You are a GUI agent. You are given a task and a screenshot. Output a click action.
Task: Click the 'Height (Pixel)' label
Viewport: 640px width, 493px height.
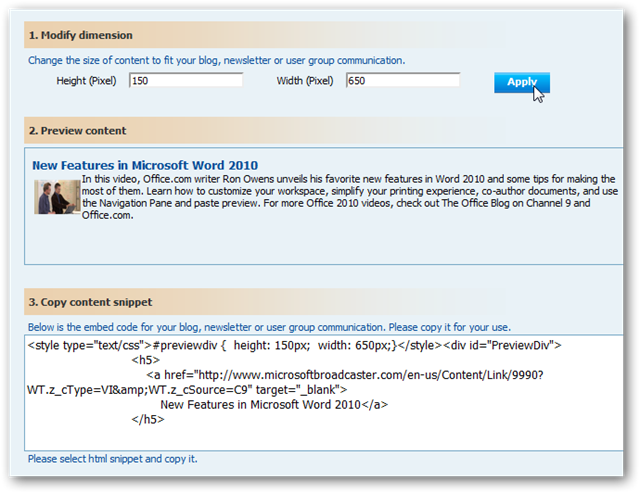86,81
